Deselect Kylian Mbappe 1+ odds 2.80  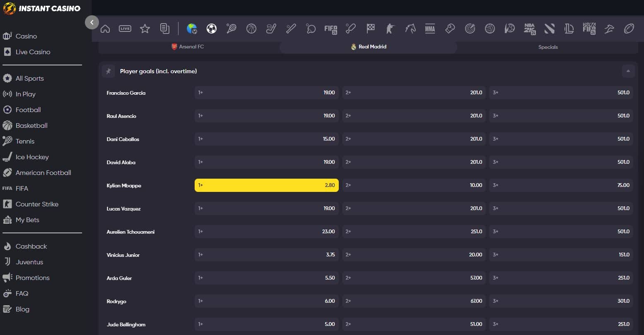(x=267, y=185)
